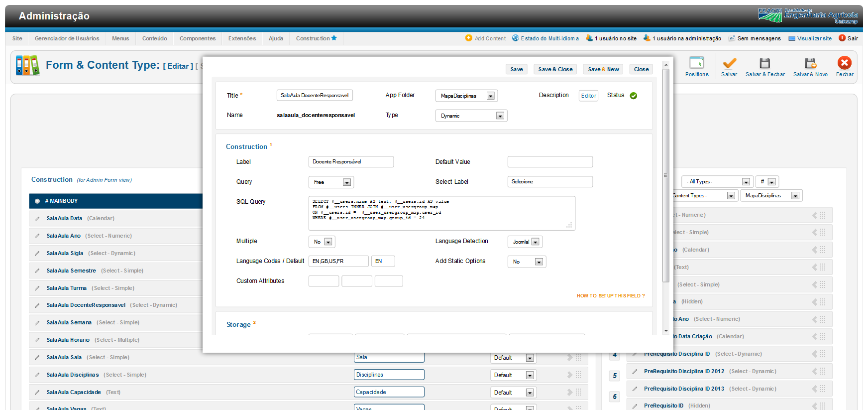Open the Componentes menu

tap(198, 38)
